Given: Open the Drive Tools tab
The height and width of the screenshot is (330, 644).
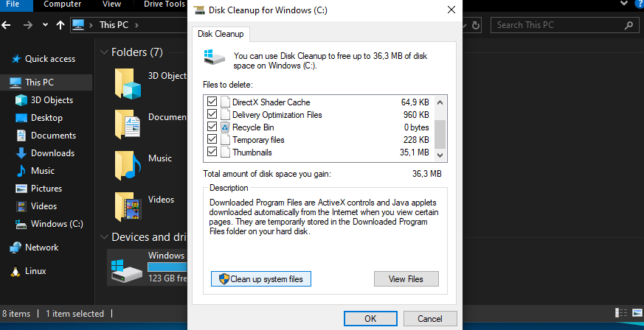Looking at the screenshot, I should 165,4.
